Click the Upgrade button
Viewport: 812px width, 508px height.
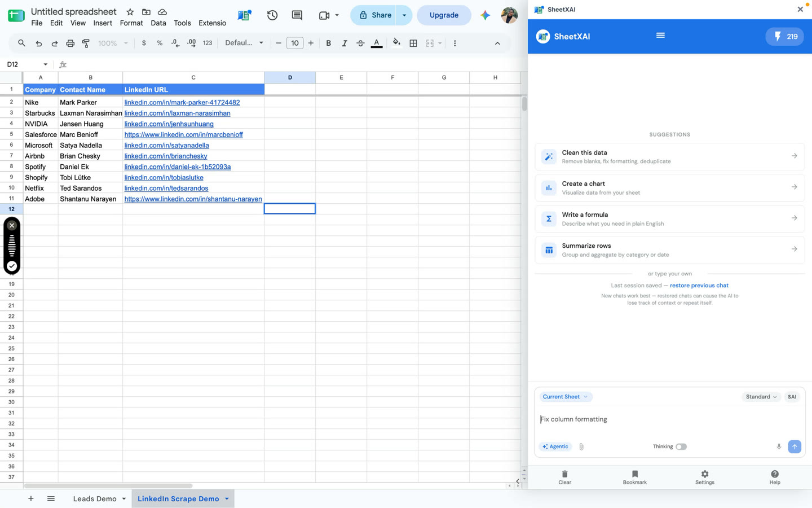(444, 15)
